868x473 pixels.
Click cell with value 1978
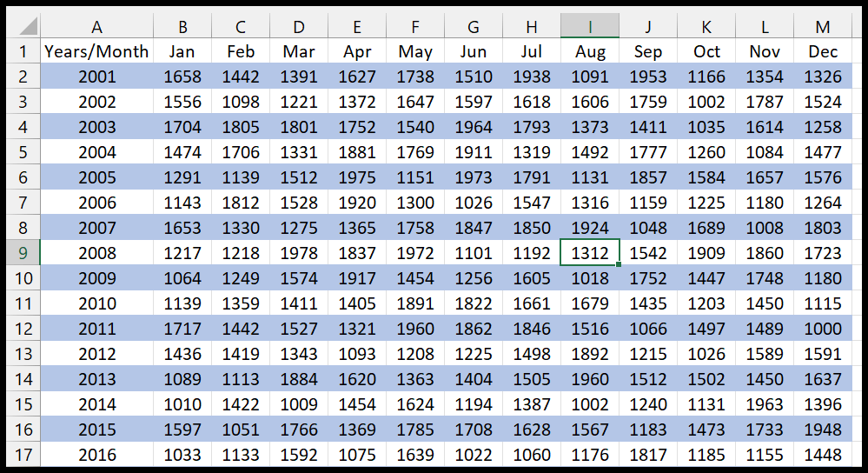point(299,252)
